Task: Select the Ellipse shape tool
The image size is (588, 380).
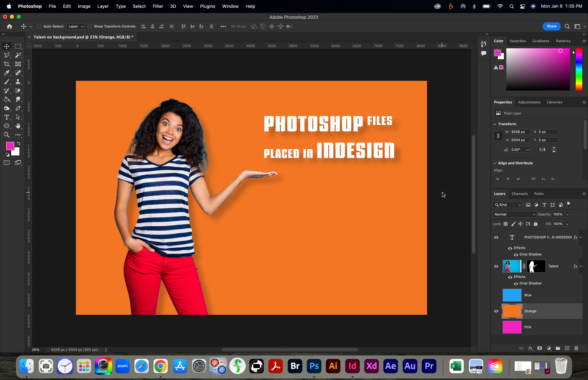Action: (x=7, y=126)
